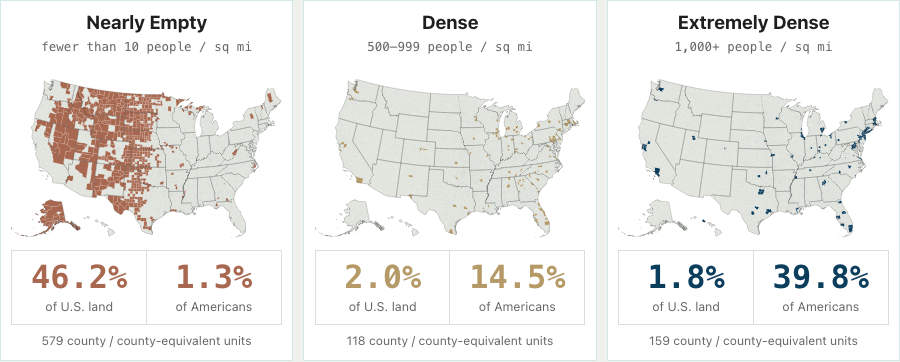Click the 579 county units caption

click(x=146, y=341)
